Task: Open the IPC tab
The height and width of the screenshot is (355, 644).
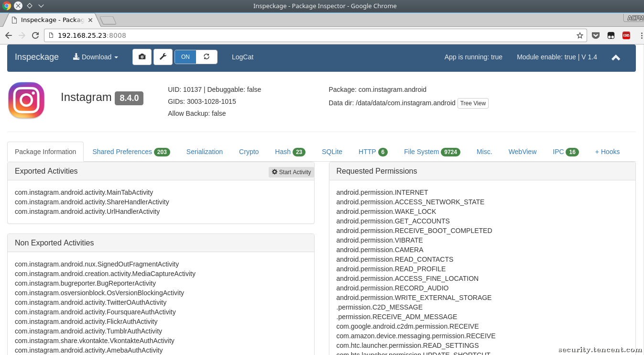Action: click(566, 152)
